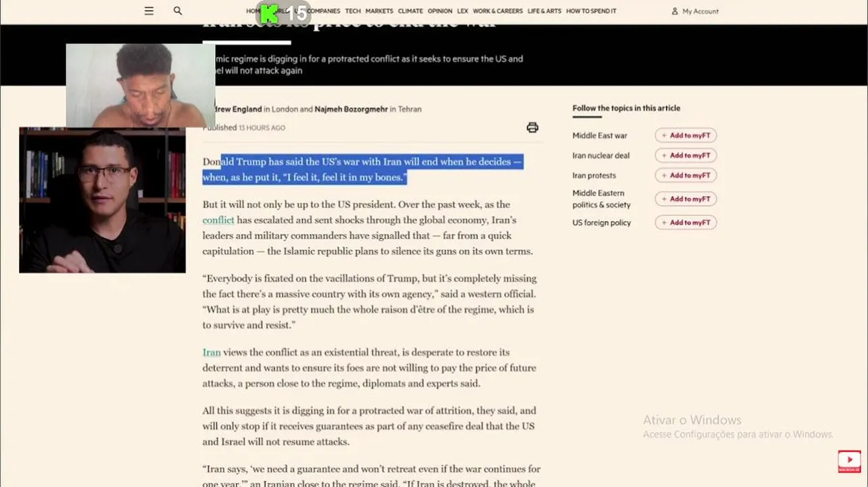Go to the Markets section
The image size is (868, 487).
(x=379, y=11)
